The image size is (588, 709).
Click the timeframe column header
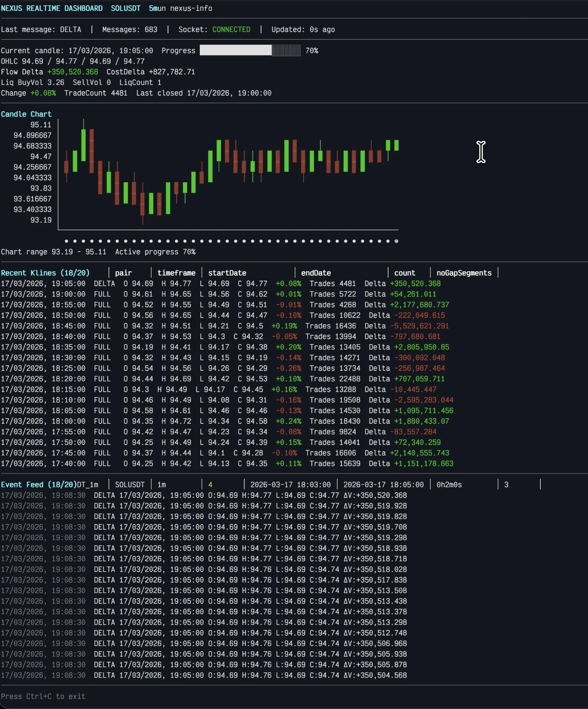(x=176, y=273)
